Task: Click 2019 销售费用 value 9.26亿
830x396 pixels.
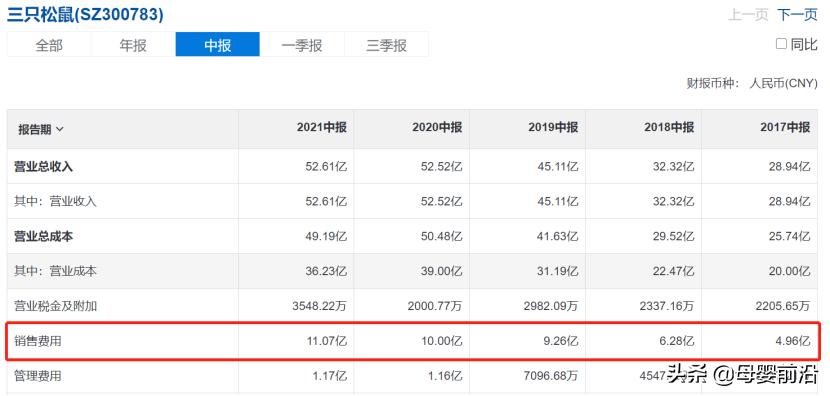Action: (561, 341)
